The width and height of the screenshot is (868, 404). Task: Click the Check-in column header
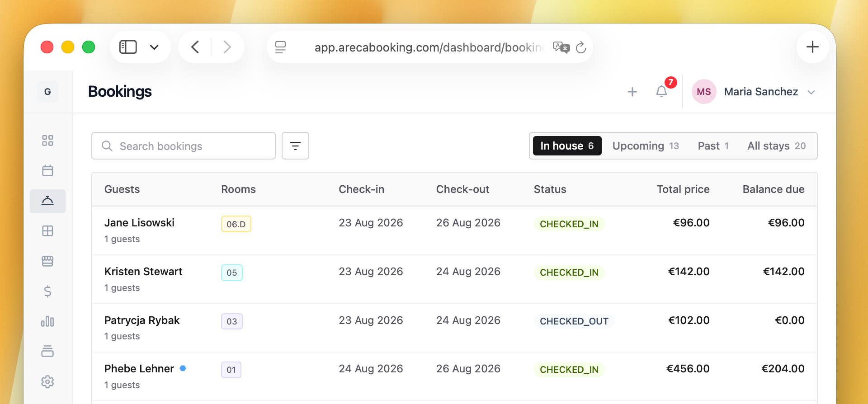tap(361, 189)
